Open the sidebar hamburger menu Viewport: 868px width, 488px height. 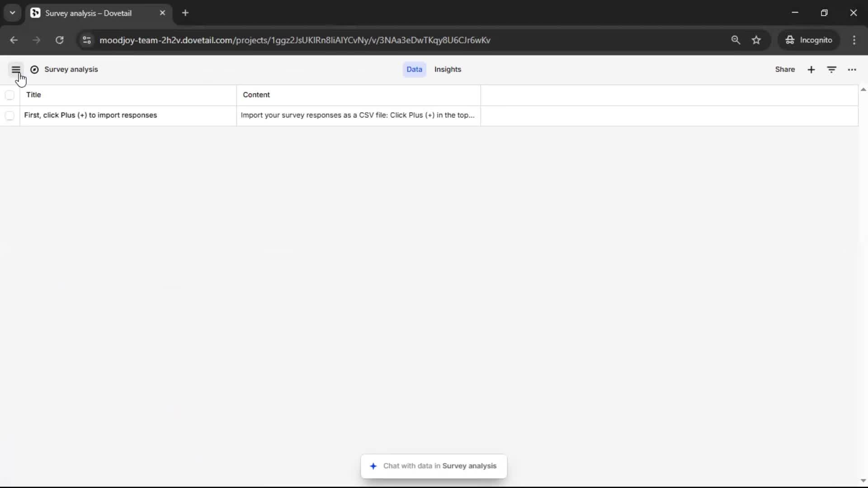pyautogui.click(x=16, y=70)
